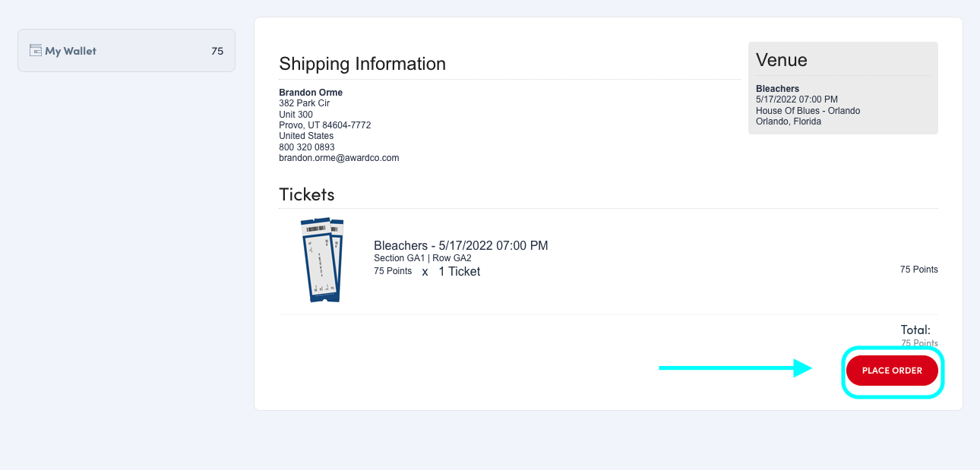
Task: Click House Of Blues - Orlando text
Action: [x=808, y=111]
